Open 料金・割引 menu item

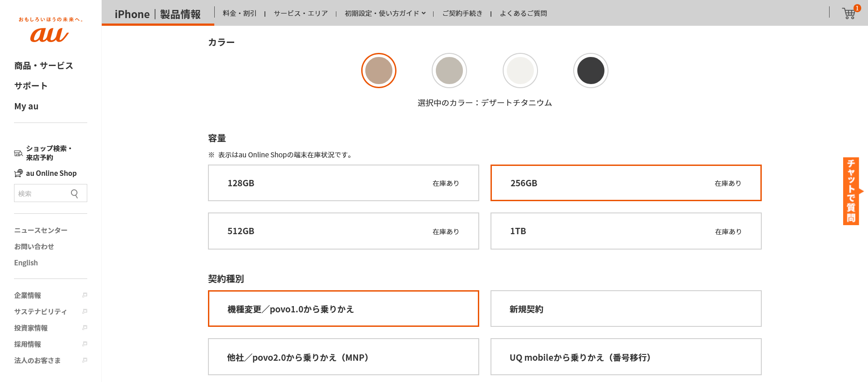pos(240,13)
